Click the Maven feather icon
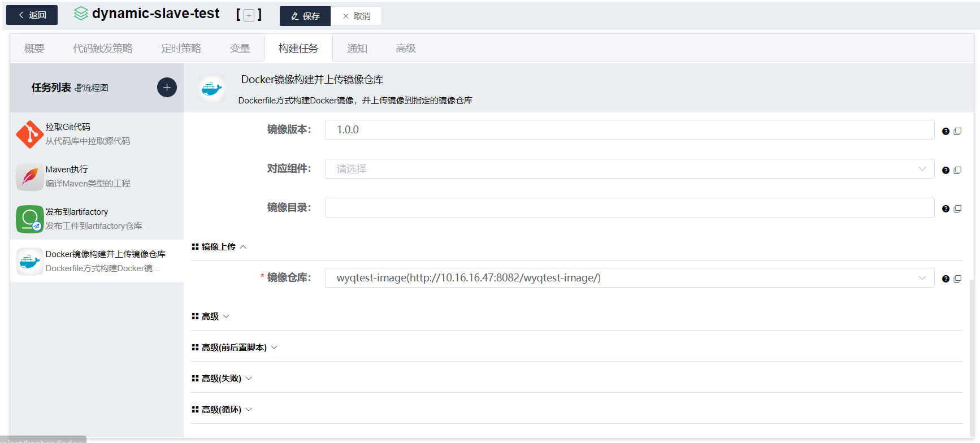980x443 pixels. (29, 177)
